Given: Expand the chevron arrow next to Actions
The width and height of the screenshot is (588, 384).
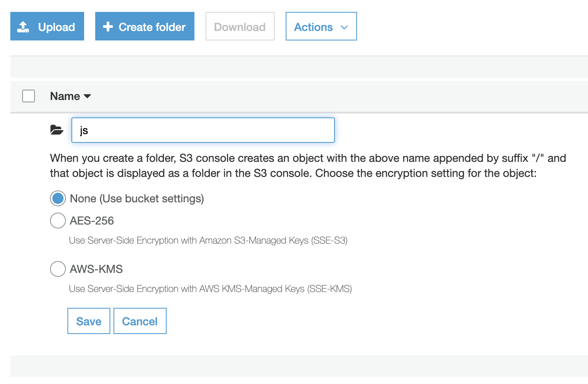Looking at the screenshot, I should [344, 27].
